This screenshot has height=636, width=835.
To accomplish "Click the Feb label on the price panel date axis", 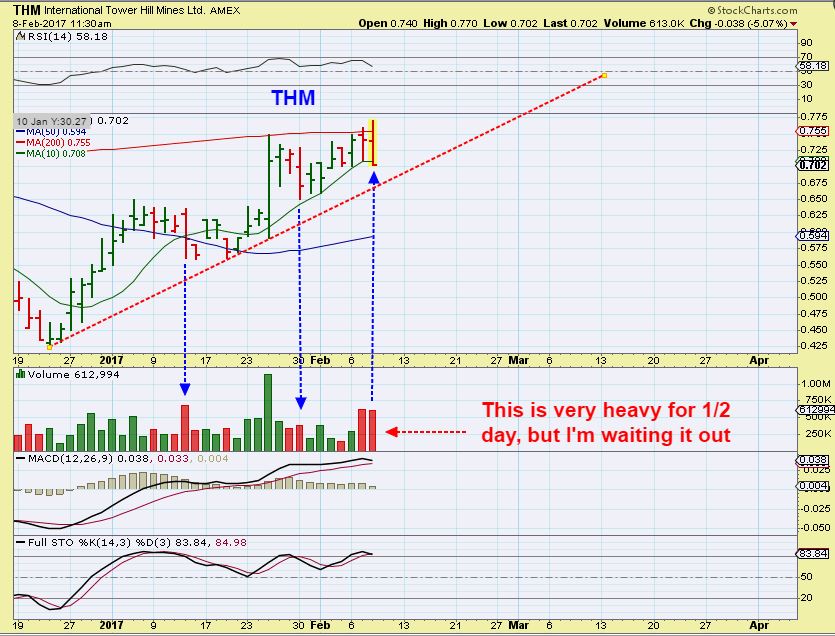I will [x=321, y=360].
